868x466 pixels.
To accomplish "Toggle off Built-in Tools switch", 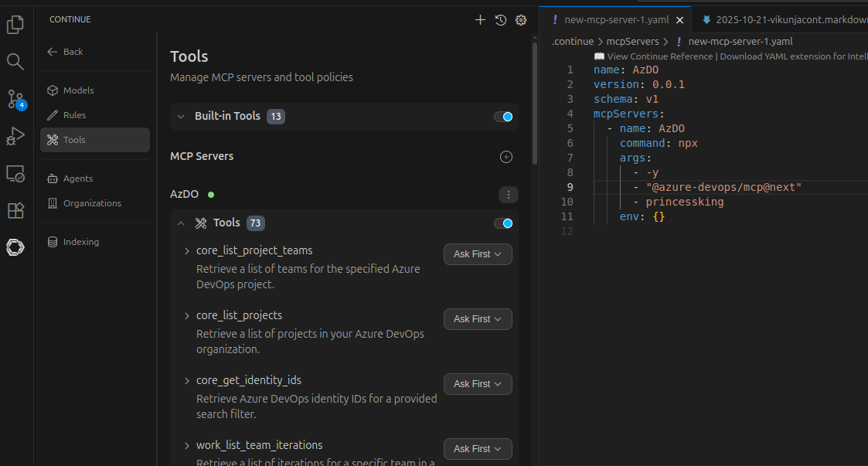I will [503, 117].
